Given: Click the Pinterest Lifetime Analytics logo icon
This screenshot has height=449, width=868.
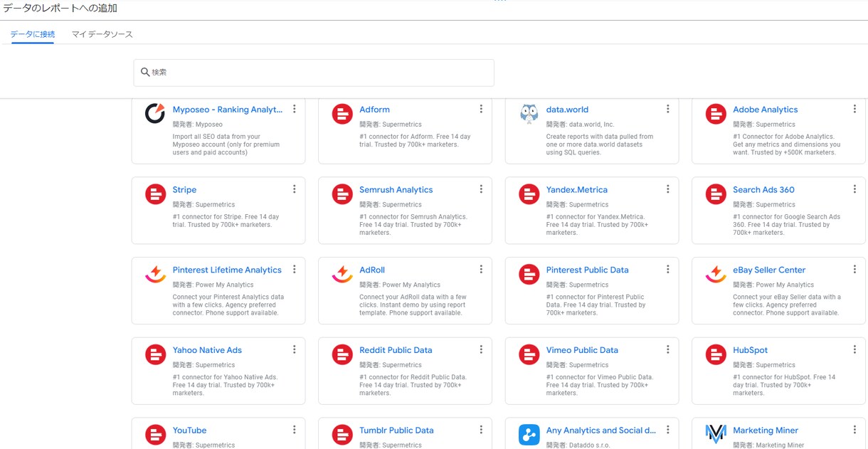Looking at the screenshot, I should (x=155, y=274).
